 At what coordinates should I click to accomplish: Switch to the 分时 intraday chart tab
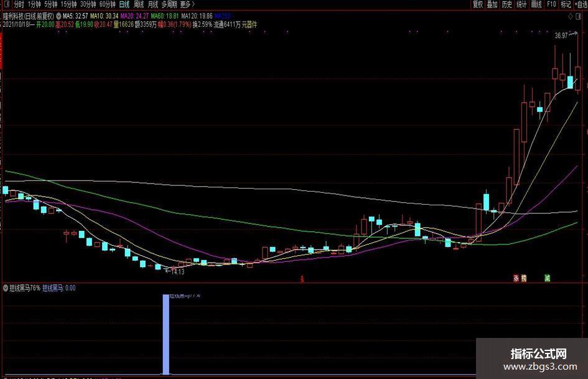pyautogui.click(x=19, y=4)
